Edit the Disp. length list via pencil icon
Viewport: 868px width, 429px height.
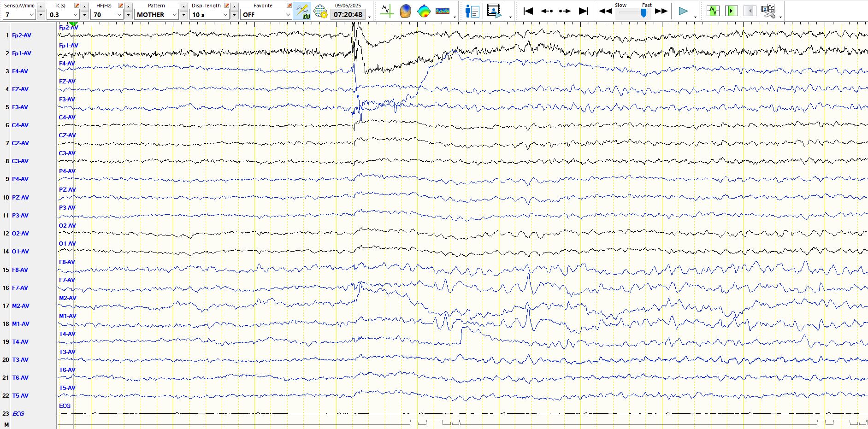[226, 6]
